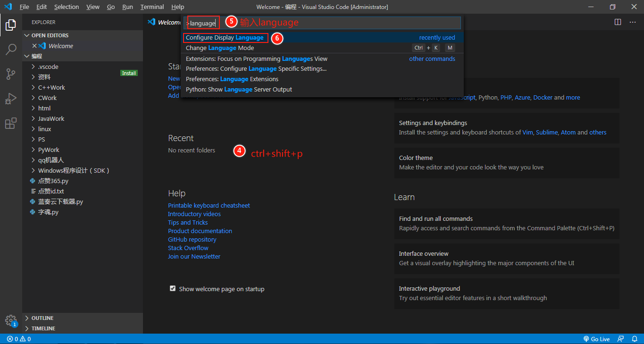The height and width of the screenshot is (344, 644).
Task: Open the editor More Actions ellipsis
Action: click(x=633, y=22)
